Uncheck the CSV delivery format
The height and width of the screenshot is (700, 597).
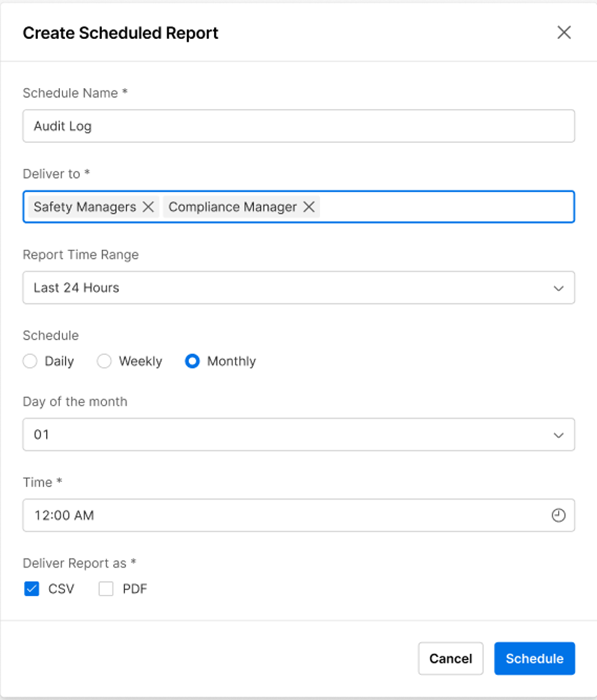pos(32,589)
